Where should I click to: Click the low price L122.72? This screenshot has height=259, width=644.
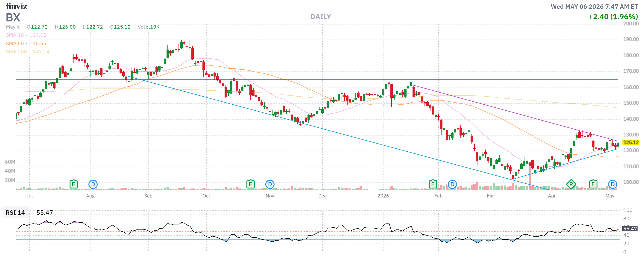click(x=93, y=27)
